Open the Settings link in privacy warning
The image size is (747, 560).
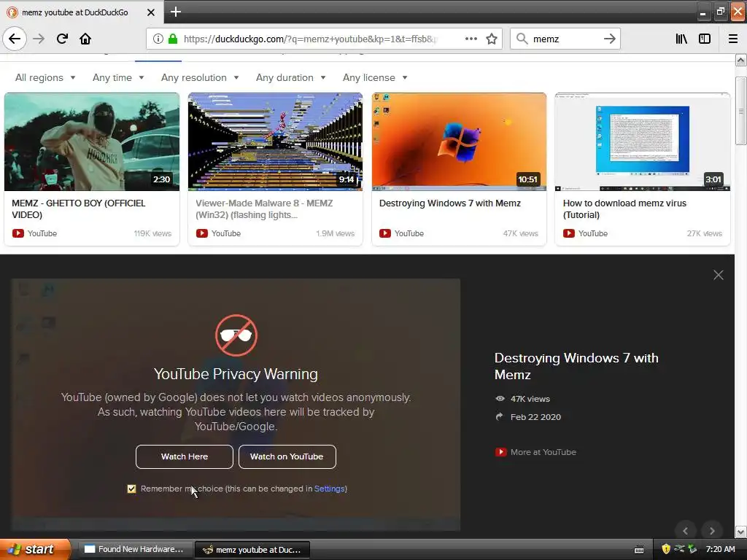pos(329,489)
